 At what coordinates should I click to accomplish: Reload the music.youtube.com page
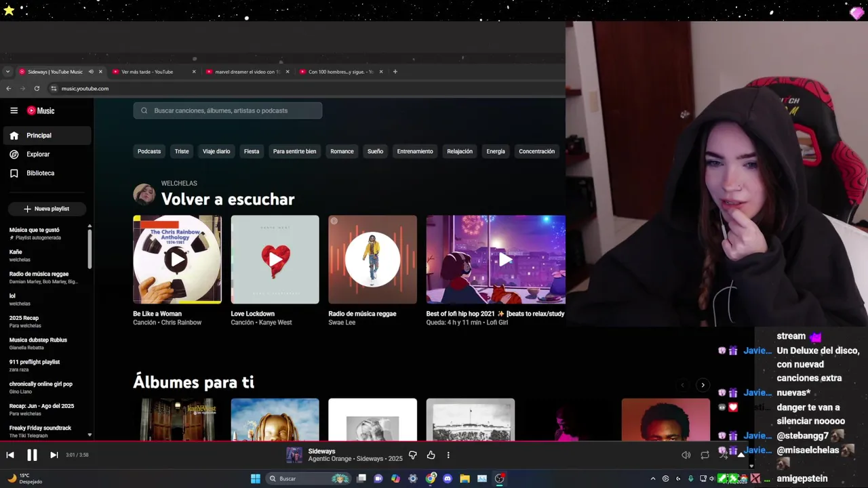click(37, 88)
